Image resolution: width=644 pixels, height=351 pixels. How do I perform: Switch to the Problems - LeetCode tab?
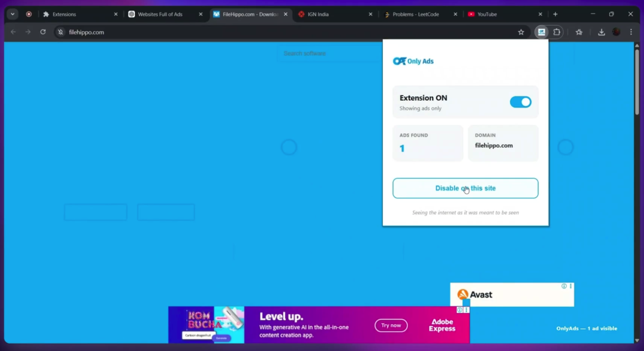[415, 14]
